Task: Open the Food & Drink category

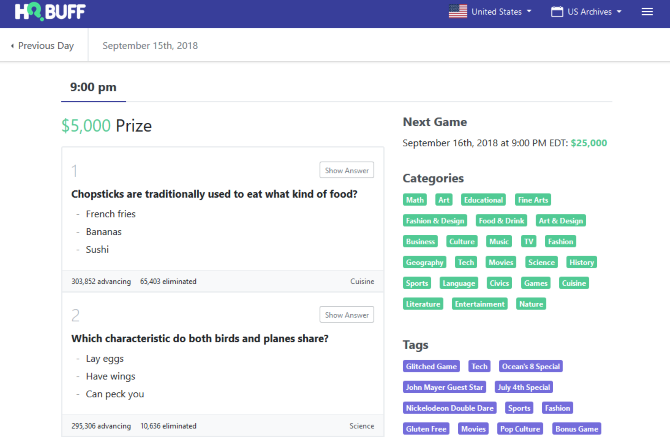Action: tap(500, 221)
